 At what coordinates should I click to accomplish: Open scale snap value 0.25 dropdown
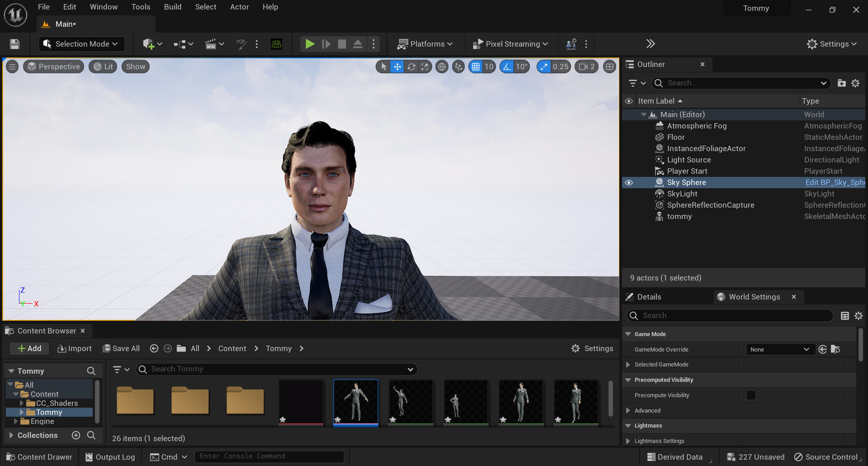pyautogui.click(x=561, y=67)
